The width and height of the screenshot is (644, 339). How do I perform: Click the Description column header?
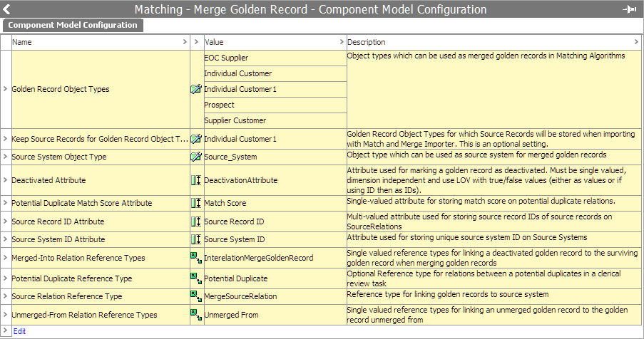494,42
